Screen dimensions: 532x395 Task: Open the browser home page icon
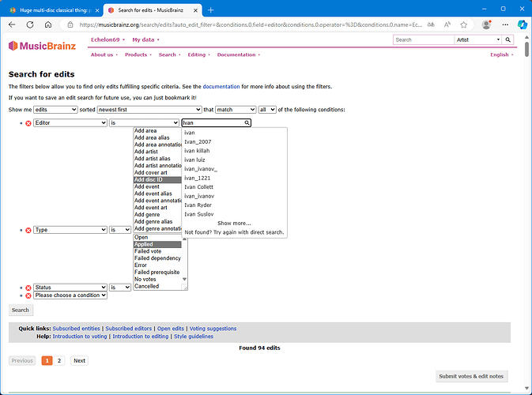48,24
